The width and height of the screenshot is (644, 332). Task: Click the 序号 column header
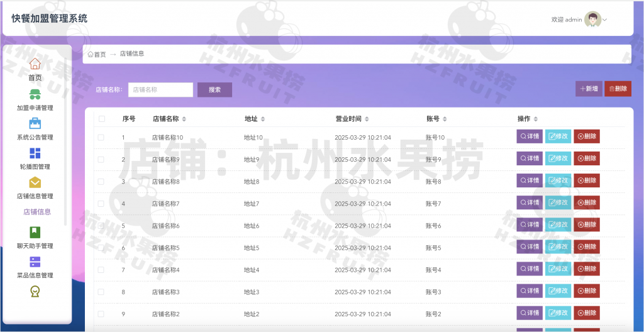tap(128, 119)
